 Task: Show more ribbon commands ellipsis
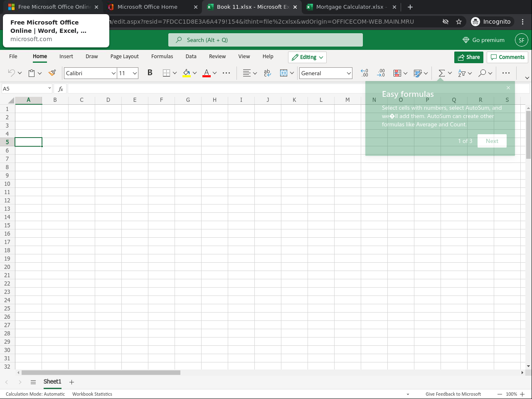(506, 73)
